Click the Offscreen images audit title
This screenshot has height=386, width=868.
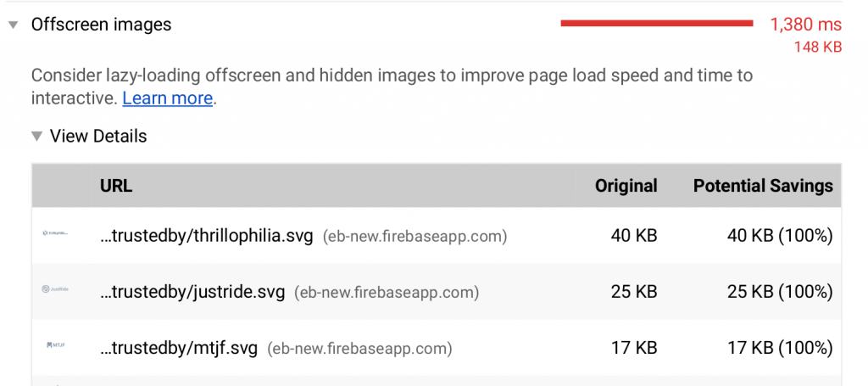[101, 25]
